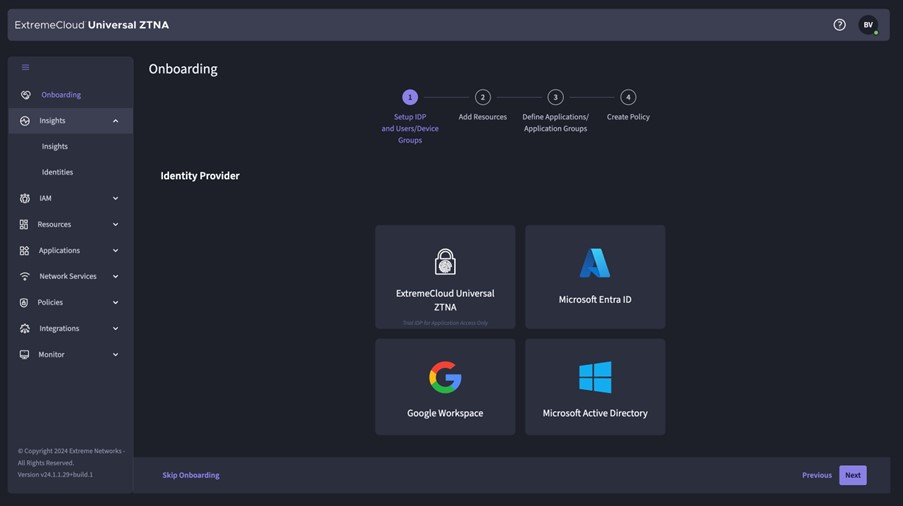903x506 pixels.
Task: Expand the Network Services chevron
Action: [115, 277]
